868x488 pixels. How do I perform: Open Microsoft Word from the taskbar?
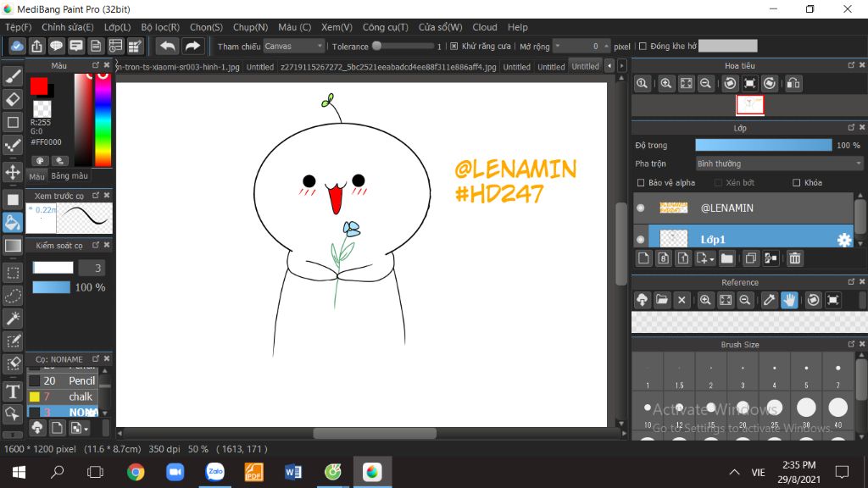292,472
